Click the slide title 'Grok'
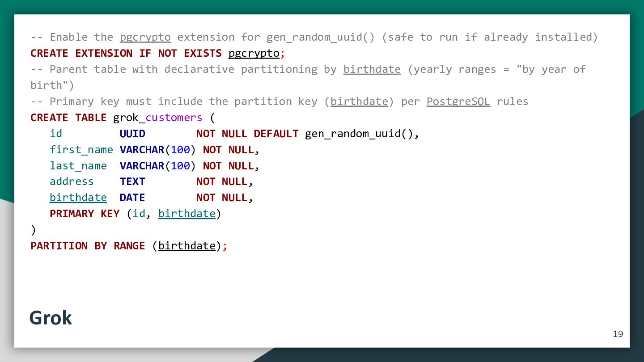Screen dimensions: 644x362 pos(51,318)
